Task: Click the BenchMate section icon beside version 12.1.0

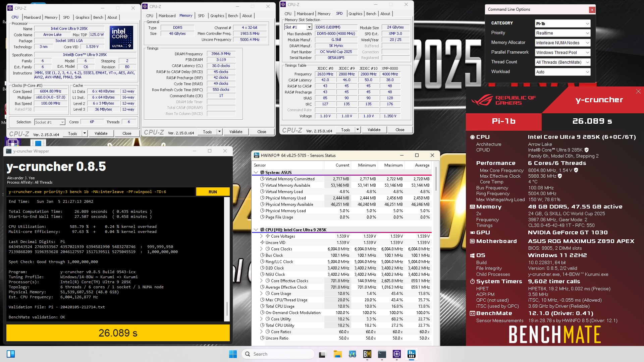Action: click(x=472, y=313)
